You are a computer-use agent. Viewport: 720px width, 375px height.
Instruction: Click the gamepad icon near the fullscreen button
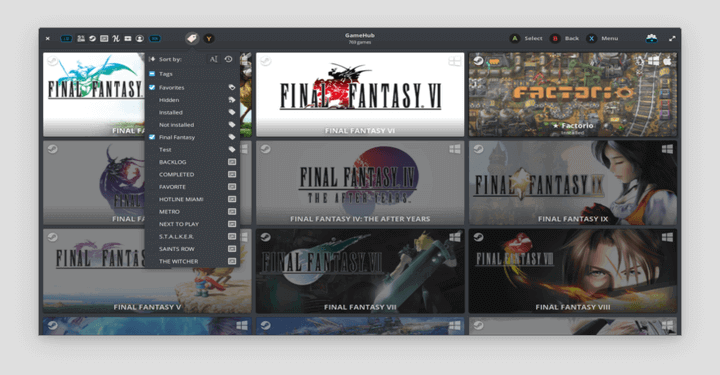pos(652,39)
